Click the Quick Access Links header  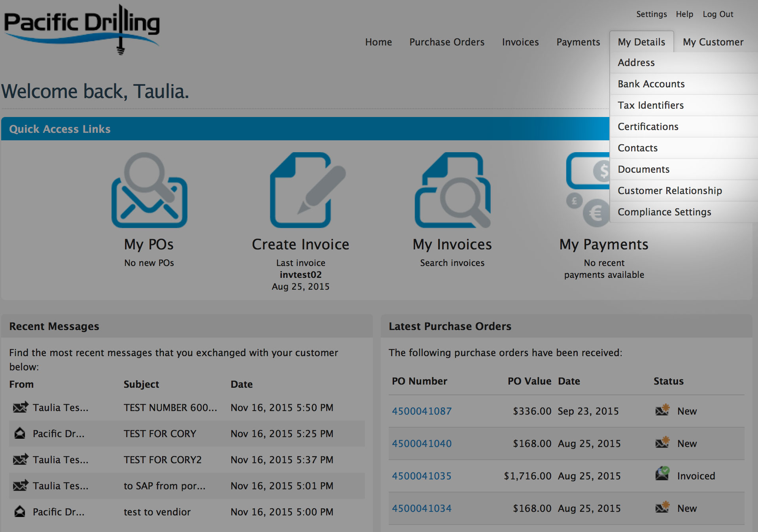click(x=60, y=129)
